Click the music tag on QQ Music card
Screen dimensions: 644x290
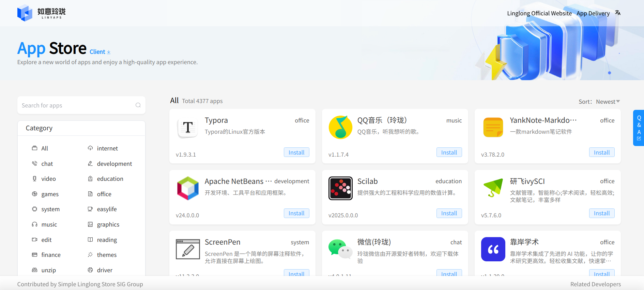[x=454, y=120]
